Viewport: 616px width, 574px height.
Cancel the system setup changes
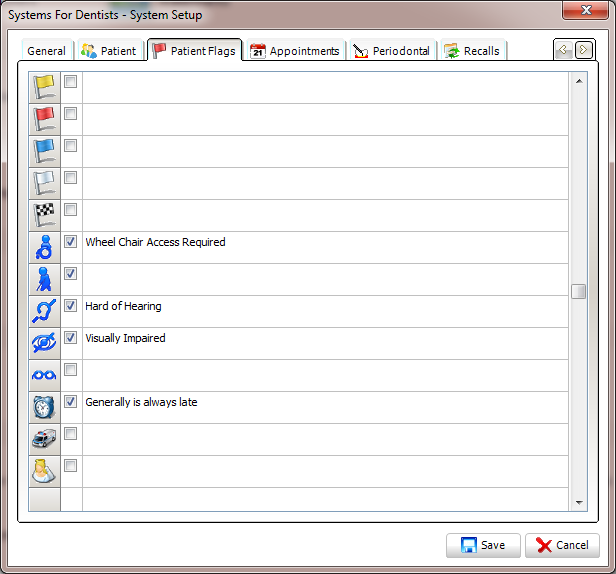click(x=562, y=545)
